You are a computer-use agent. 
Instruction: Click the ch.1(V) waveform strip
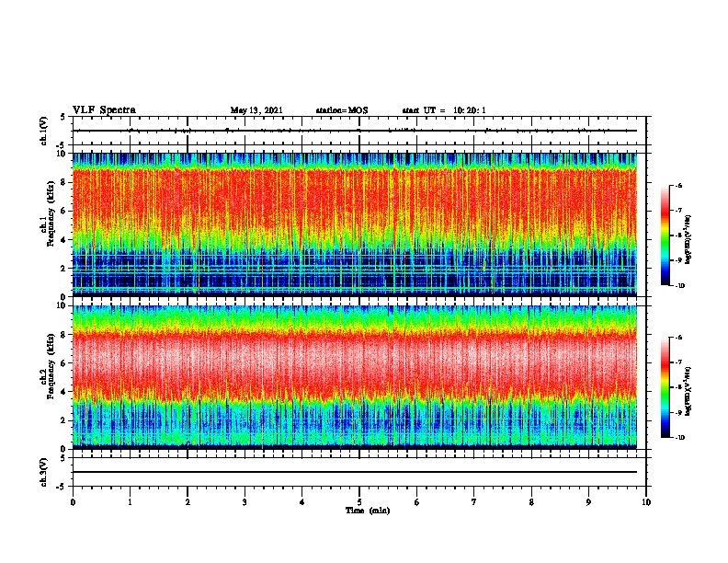coord(359,131)
